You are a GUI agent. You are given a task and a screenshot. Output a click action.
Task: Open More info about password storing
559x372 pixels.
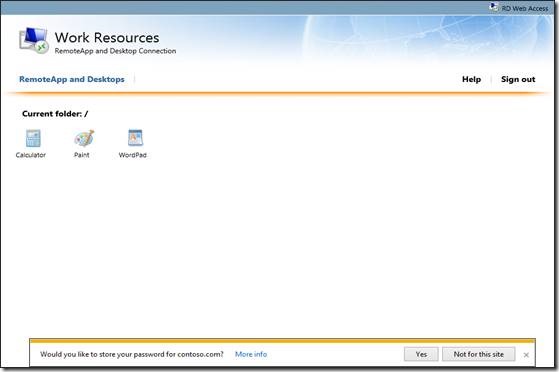[251, 354]
